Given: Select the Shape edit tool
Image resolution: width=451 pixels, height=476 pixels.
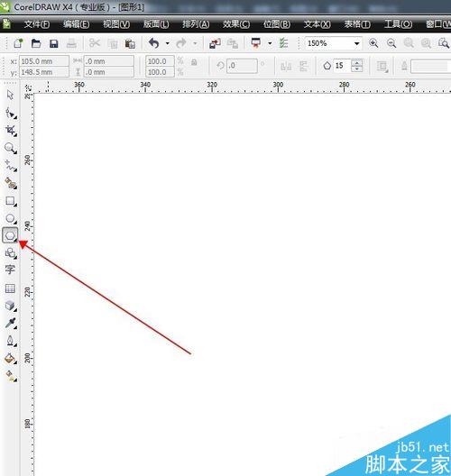Looking at the screenshot, I should pos(11,113).
